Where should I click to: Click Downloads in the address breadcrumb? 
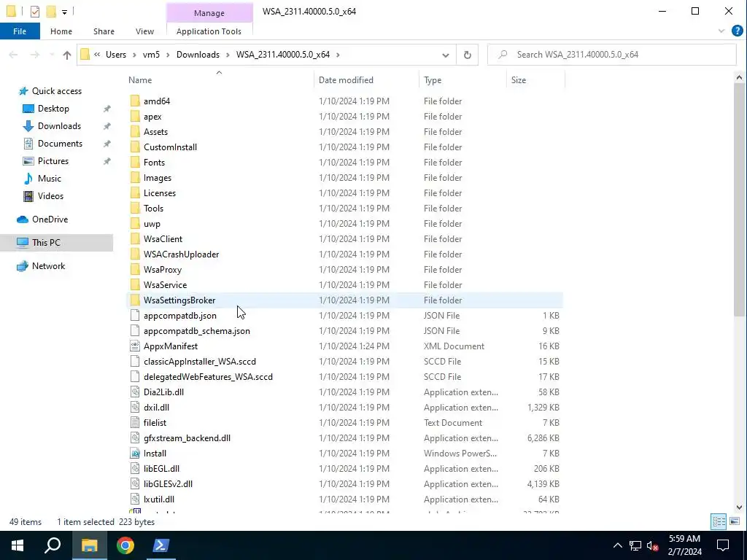click(198, 55)
